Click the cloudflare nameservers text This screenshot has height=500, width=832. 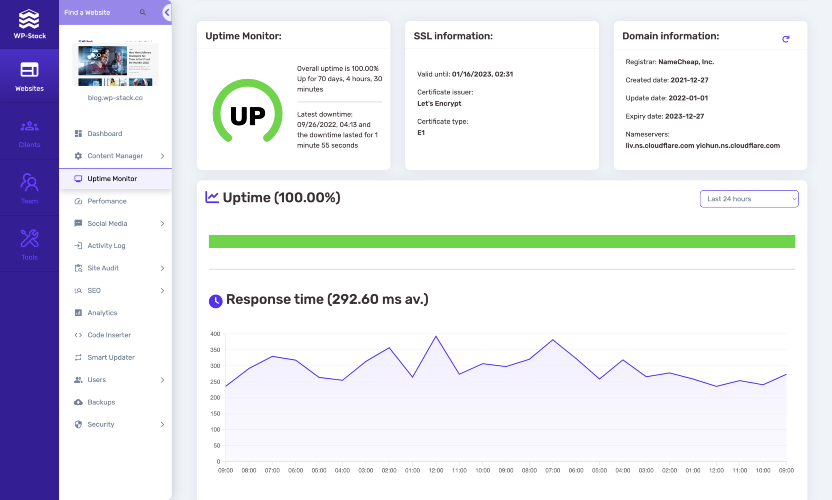pos(703,145)
